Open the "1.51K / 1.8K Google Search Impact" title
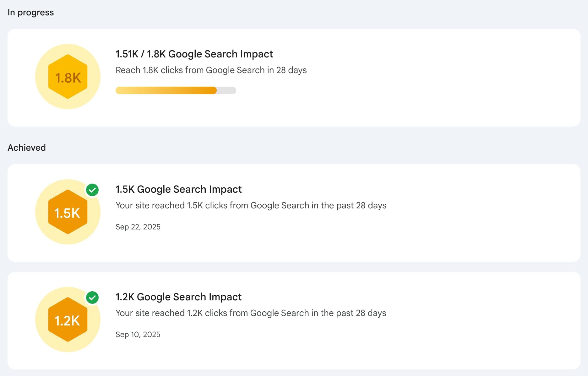Viewport: 588px width, 376px height. point(194,54)
